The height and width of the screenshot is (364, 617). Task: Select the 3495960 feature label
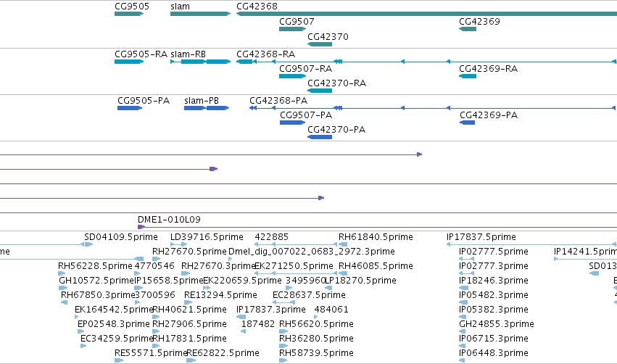coord(305,281)
